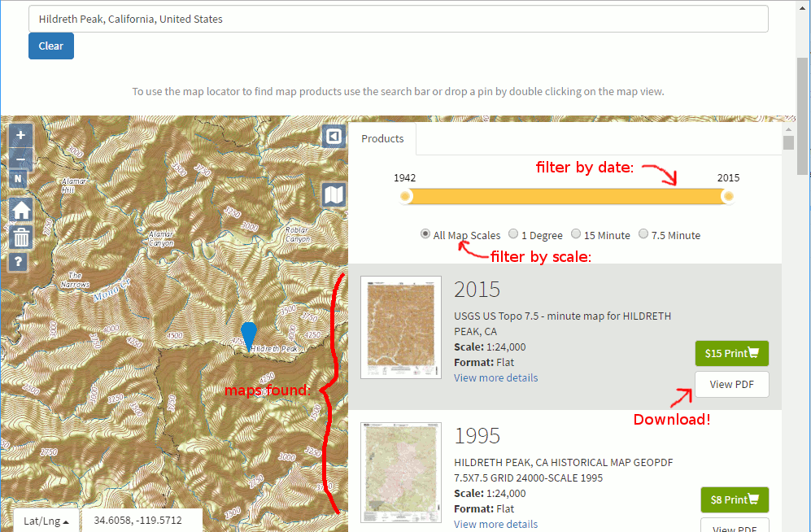Select the 1 Degree scale filter

point(513,234)
